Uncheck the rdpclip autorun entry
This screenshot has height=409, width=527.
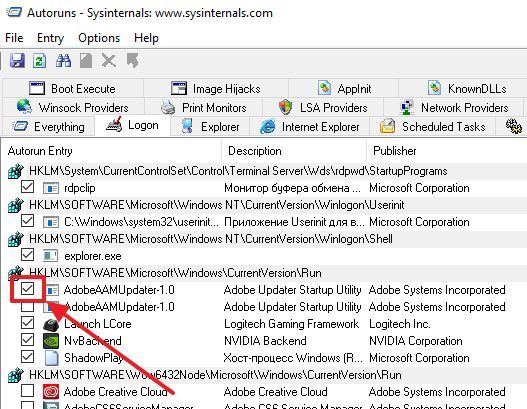(x=27, y=187)
